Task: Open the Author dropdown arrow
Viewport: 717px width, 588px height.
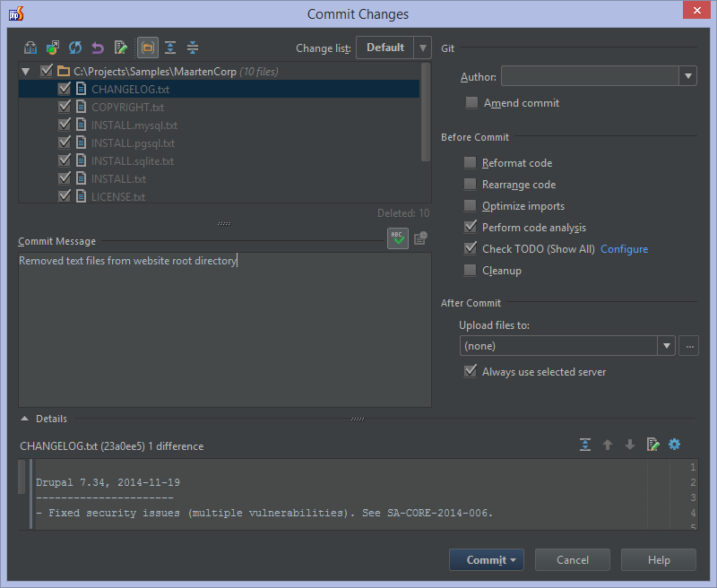Action: pos(687,76)
